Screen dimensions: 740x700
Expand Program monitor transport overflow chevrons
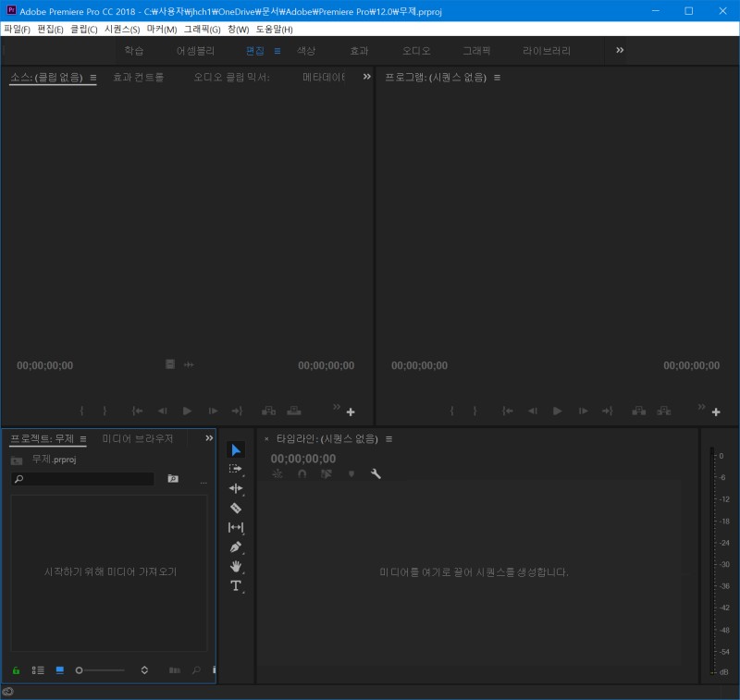pyautogui.click(x=702, y=407)
